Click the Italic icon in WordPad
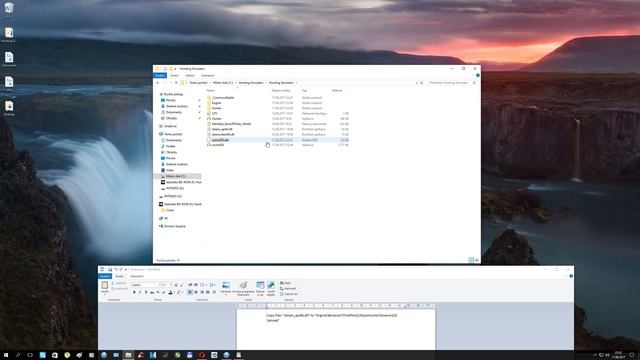Screen dimensions: 640x360 pyautogui.click(x=140, y=292)
